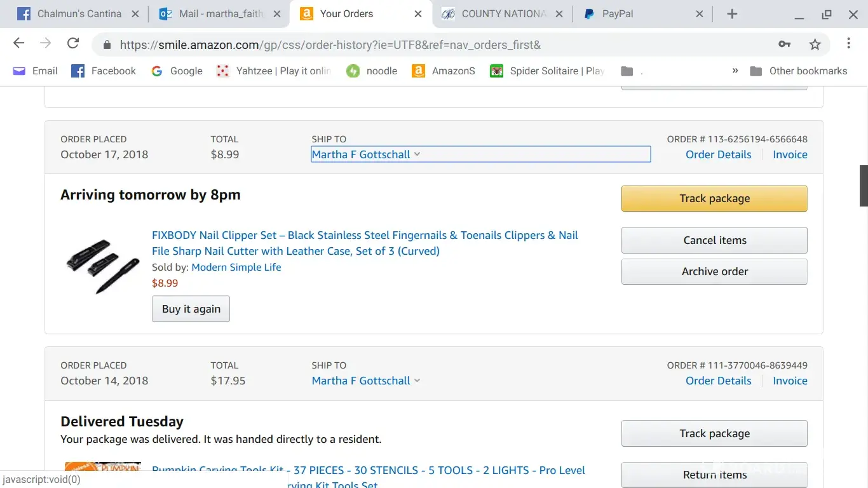Open Chrome three-dot menu
The height and width of the screenshot is (488, 868).
point(848,43)
